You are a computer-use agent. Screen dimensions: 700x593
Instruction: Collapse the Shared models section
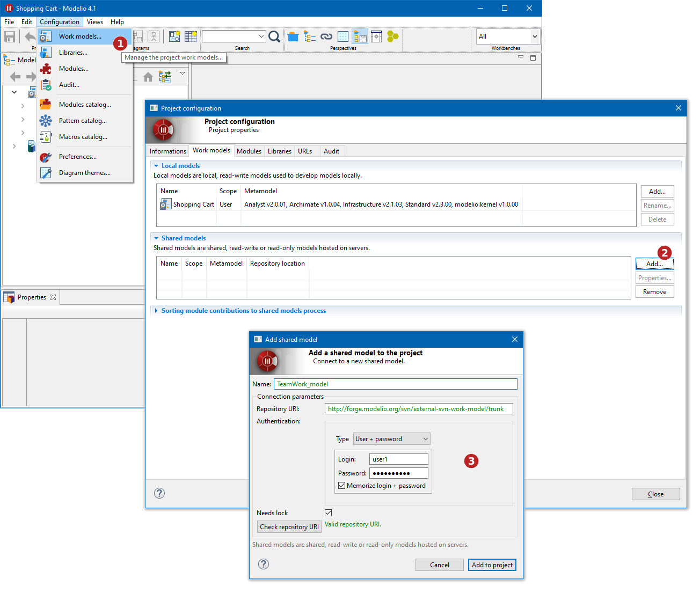pos(156,238)
